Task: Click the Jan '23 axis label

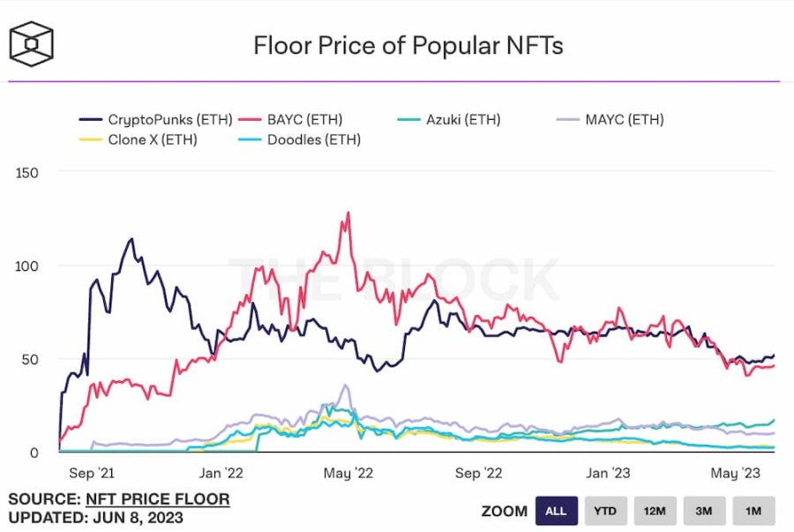Action: 610,474
